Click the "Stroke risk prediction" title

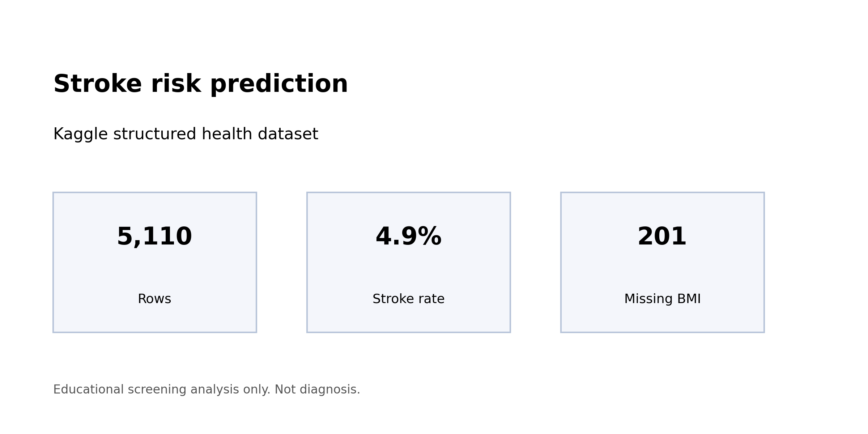200,84
